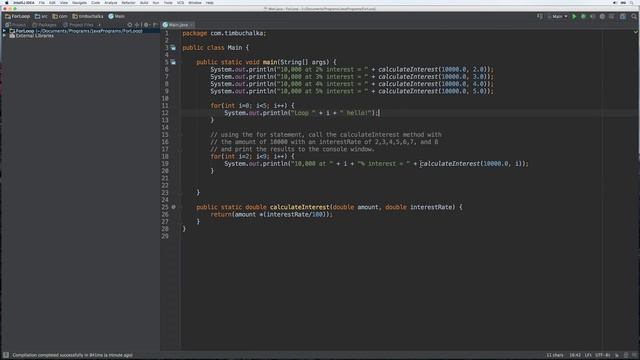Click the cursor position indicator in status bar
This screenshot has height=360, width=640.
point(575,355)
